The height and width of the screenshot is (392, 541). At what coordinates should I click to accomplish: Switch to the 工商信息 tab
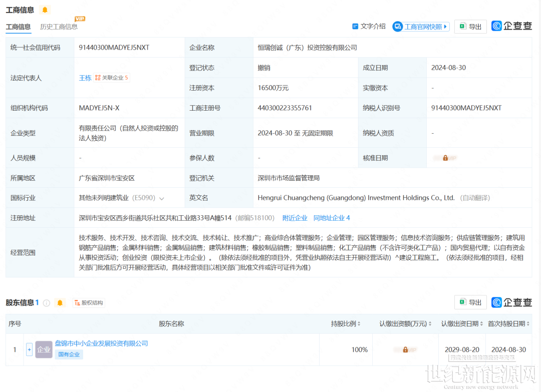[19, 27]
